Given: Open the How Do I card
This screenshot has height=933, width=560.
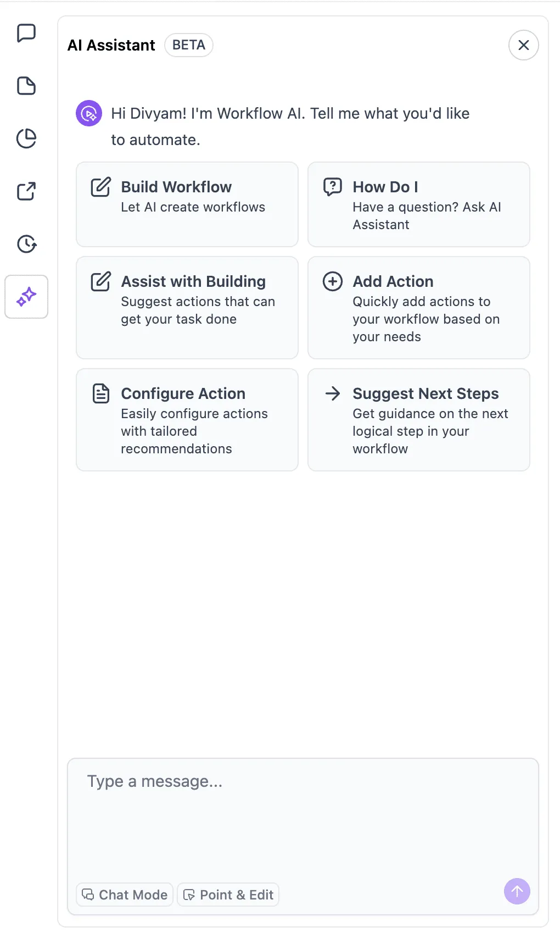Looking at the screenshot, I should pyautogui.click(x=418, y=204).
